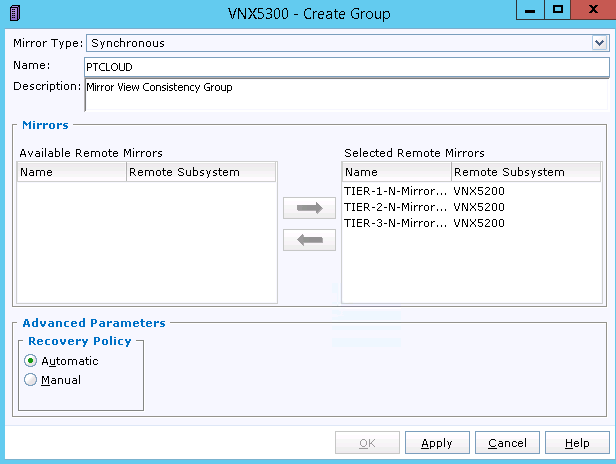The height and width of the screenshot is (464, 616).
Task: Click into the Name field containing PTCLOUD
Action: pyautogui.click(x=347, y=67)
